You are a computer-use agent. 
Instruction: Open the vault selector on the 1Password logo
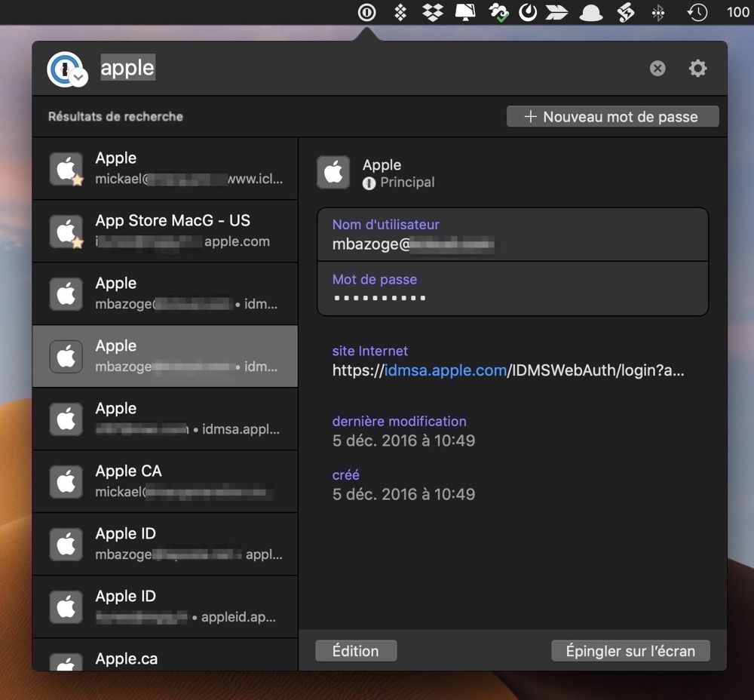coord(67,69)
